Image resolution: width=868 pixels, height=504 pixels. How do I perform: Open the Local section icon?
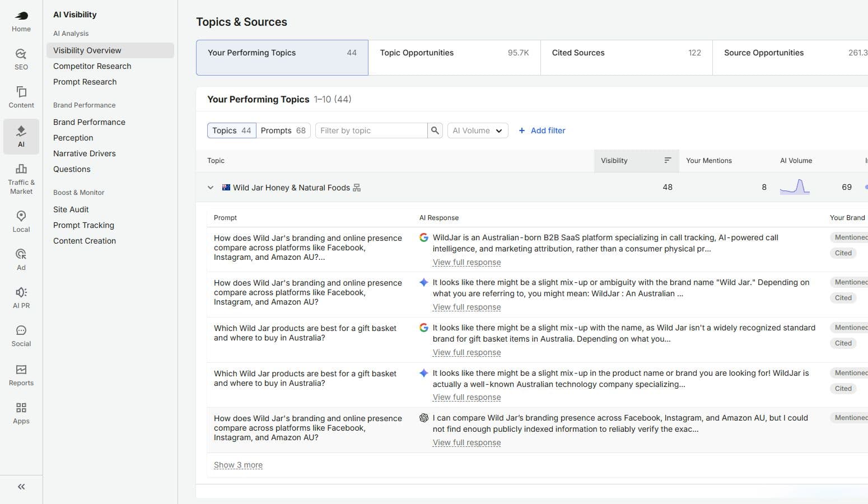click(21, 216)
